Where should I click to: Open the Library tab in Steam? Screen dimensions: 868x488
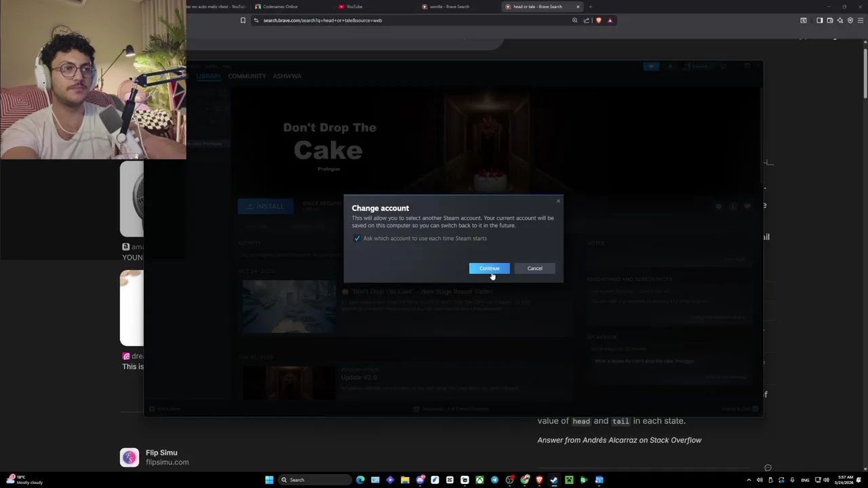tap(208, 76)
